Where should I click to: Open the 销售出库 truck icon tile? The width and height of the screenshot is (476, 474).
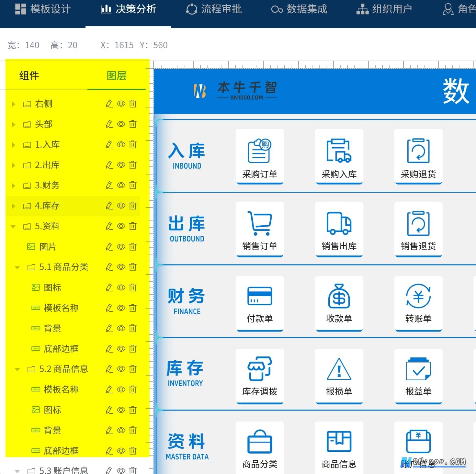pyautogui.click(x=339, y=229)
